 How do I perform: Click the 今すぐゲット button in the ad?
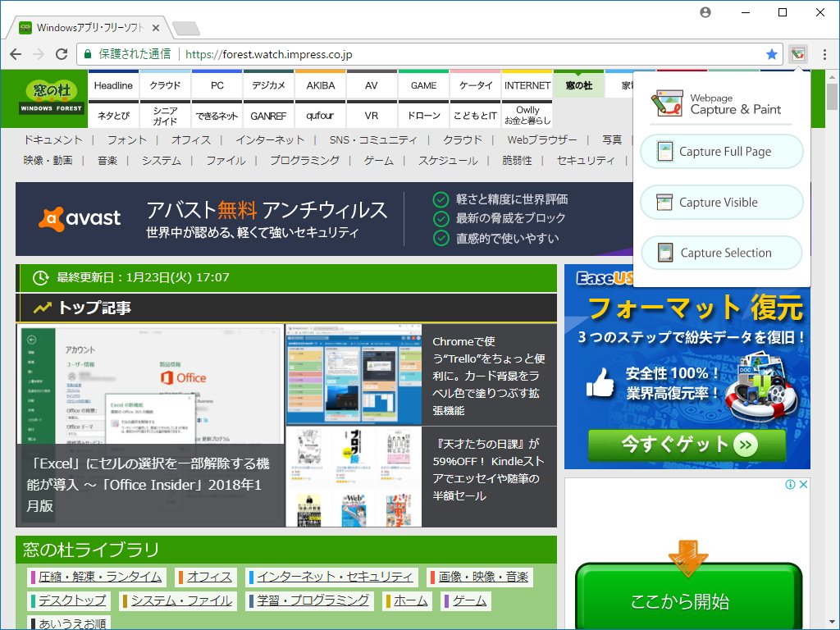pyautogui.click(x=687, y=446)
